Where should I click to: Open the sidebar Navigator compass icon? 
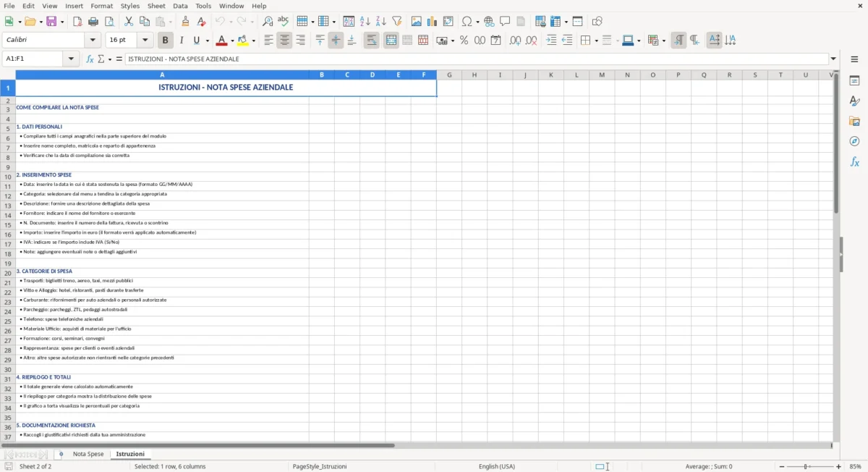coord(854,141)
